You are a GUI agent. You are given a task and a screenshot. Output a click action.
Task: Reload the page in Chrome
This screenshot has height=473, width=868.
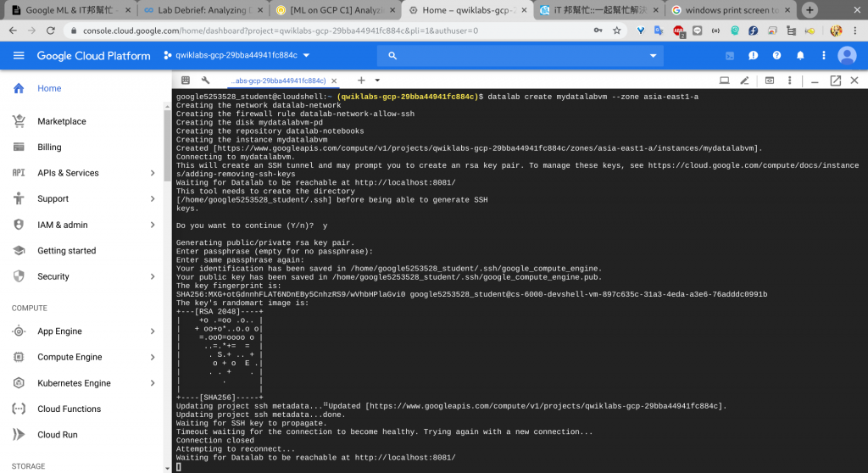tap(50, 31)
